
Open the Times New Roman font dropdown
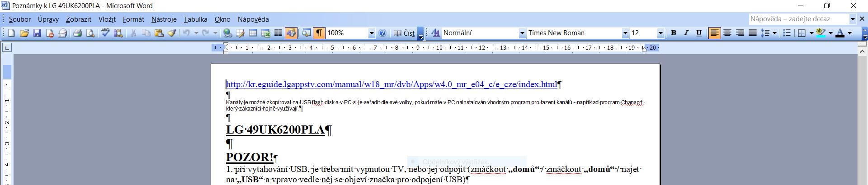[x=625, y=33]
